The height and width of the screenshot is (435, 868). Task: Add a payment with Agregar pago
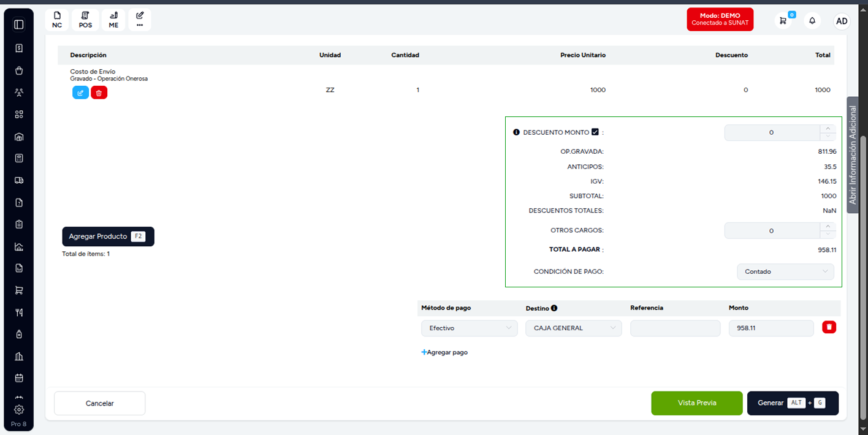[x=444, y=352]
